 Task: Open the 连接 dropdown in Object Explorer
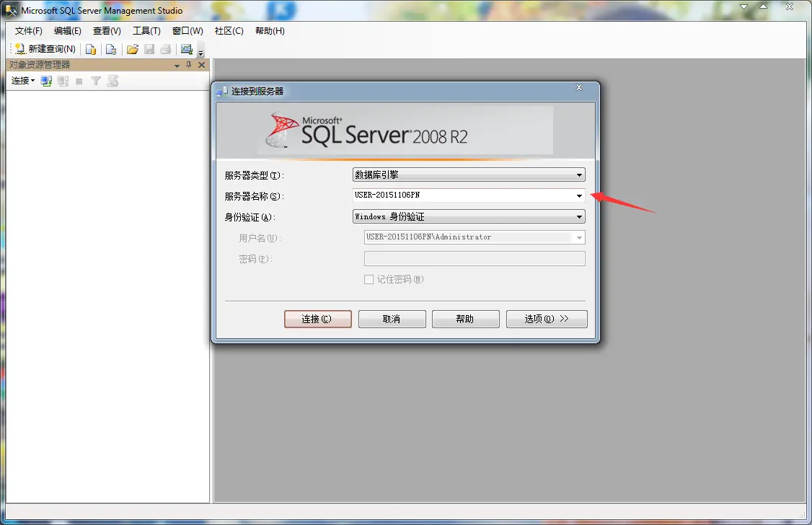click(x=23, y=81)
